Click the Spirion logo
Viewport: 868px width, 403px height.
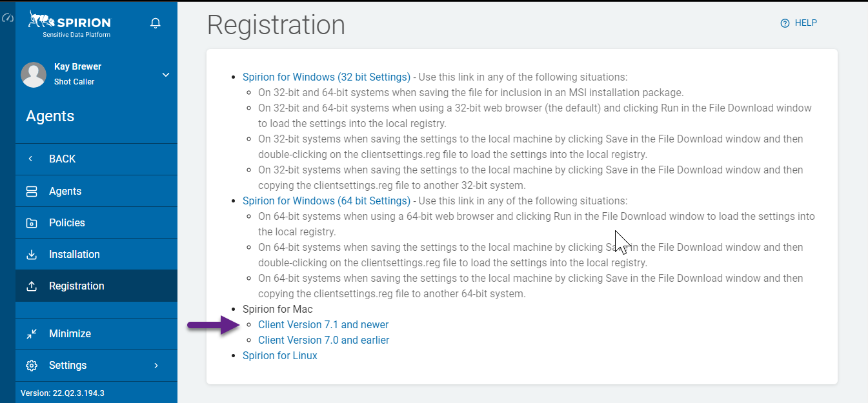coord(70,25)
